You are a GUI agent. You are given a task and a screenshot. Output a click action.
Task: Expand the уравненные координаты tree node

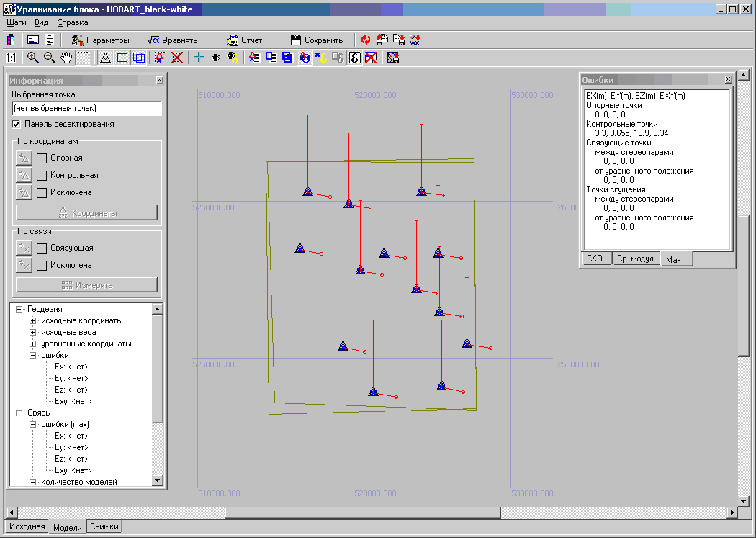coord(32,344)
